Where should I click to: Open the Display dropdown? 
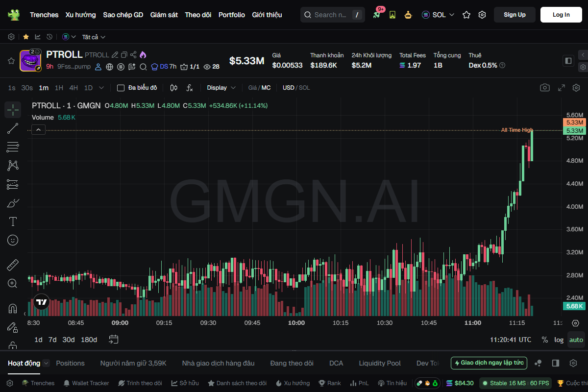pyautogui.click(x=221, y=88)
